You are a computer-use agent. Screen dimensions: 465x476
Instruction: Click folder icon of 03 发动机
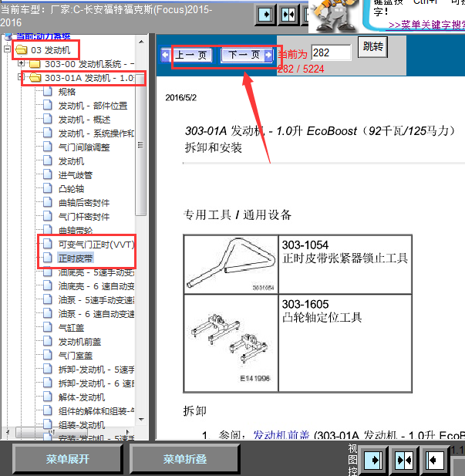(x=22, y=49)
